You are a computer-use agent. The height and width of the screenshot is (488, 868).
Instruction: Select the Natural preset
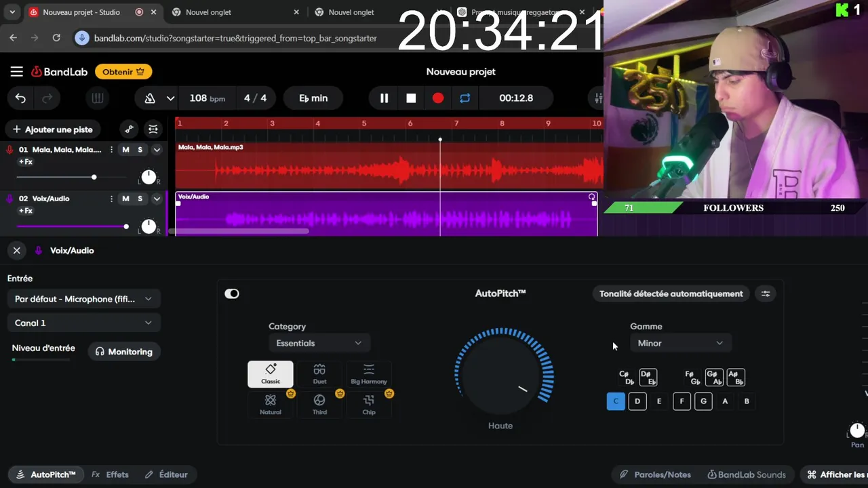(x=271, y=405)
